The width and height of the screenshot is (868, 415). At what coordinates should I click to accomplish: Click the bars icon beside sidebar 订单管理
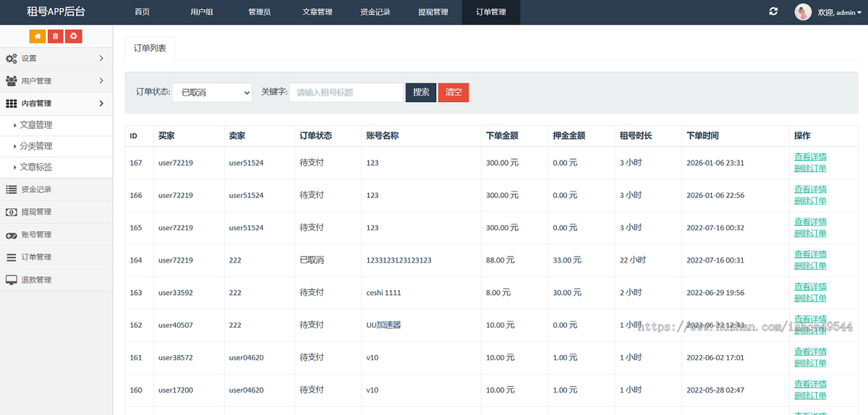coord(11,257)
